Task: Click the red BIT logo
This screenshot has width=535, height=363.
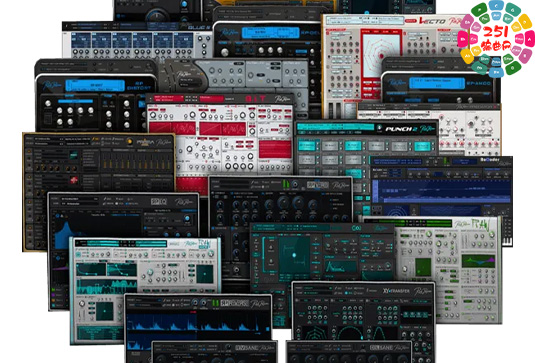Action: [x=255, y=99]
